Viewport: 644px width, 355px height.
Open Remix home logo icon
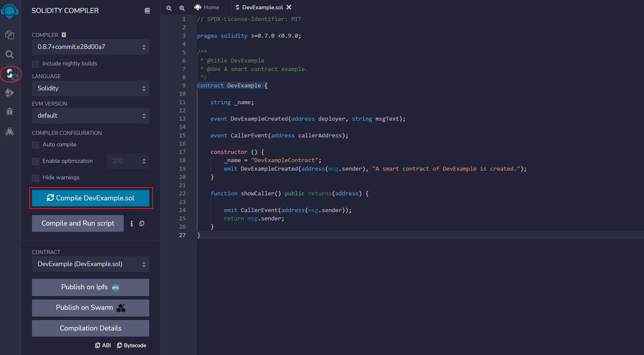pyautogui.click(x=10, y=11)
